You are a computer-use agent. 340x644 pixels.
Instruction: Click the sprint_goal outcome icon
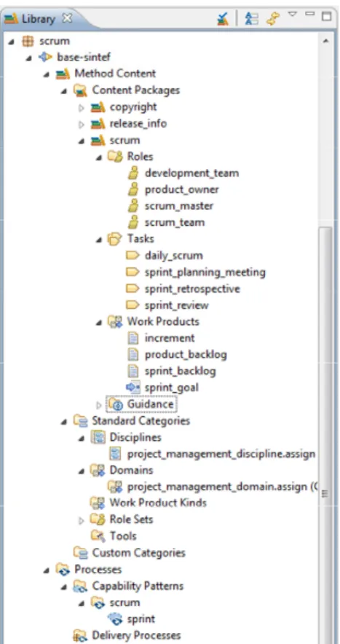[x=133, y=388]
